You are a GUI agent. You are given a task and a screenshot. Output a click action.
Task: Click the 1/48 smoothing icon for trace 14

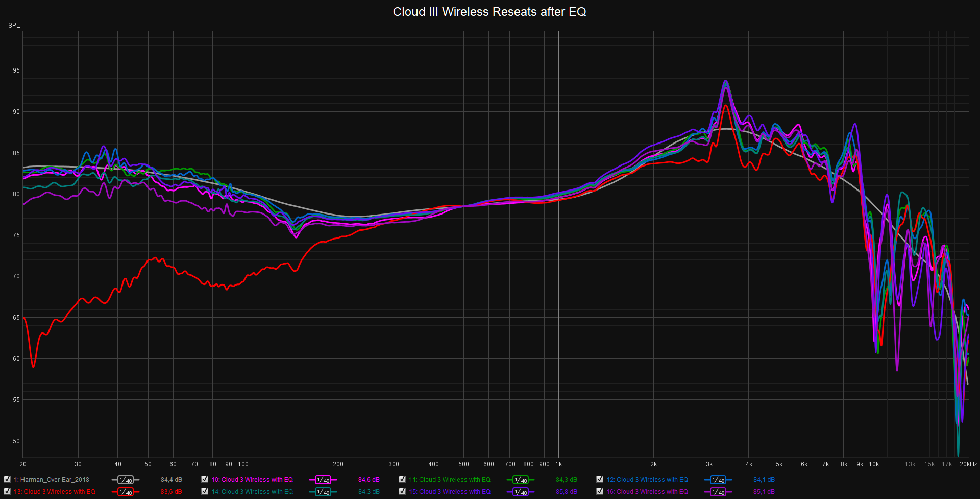(323, 492)
